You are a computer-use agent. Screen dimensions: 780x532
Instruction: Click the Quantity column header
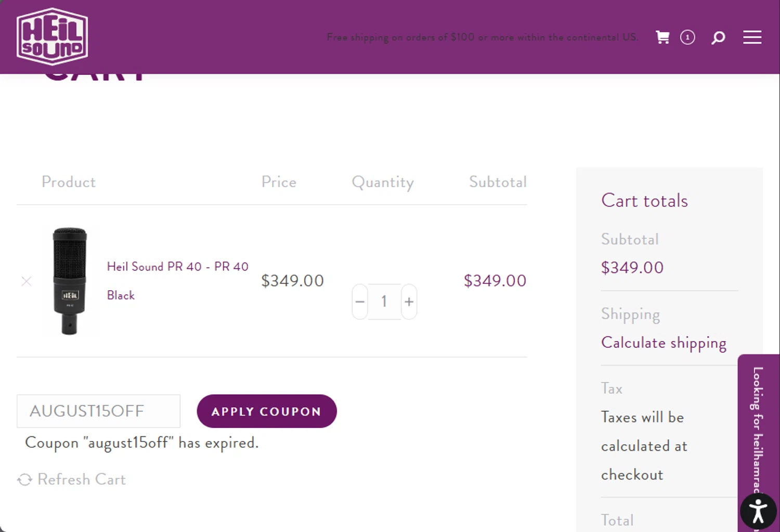[383, 183]
